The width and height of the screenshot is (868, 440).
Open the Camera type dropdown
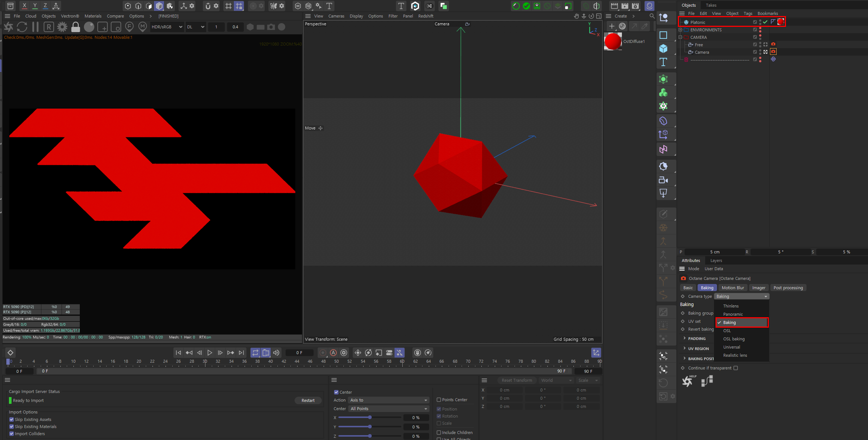click(742, 296)
